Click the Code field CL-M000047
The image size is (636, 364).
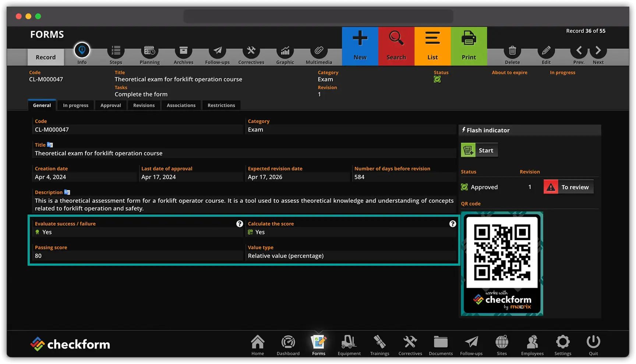[x=138, y=130]
